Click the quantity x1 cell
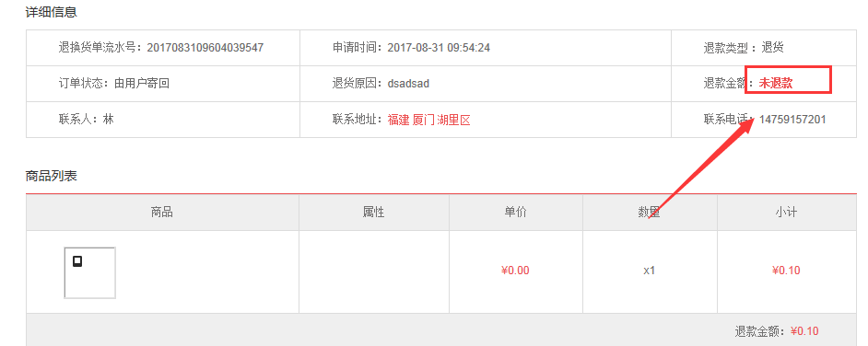Screen dimensions: 868x346 [x=650, y=271]
